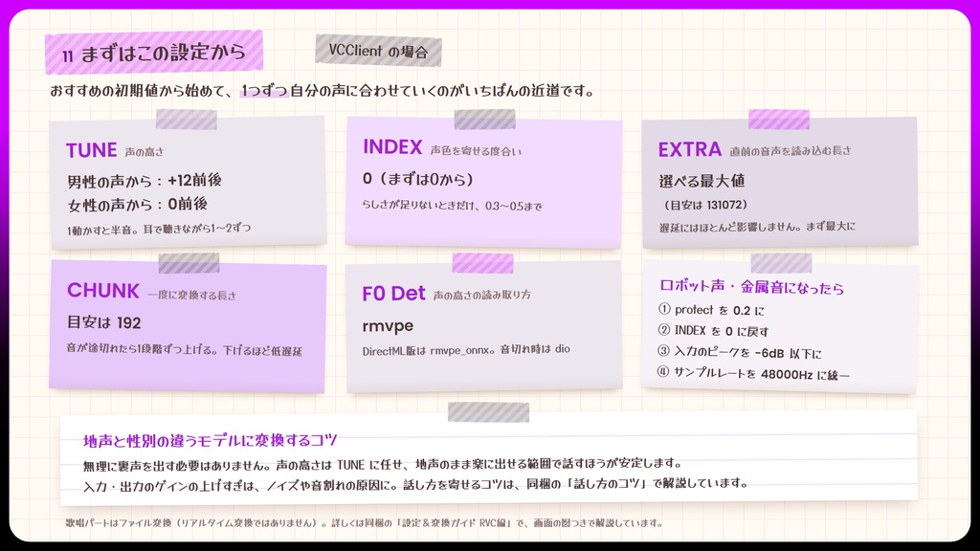Select the line starting "入力・出力のゲインの上げすぎは"

pos(415,484)
